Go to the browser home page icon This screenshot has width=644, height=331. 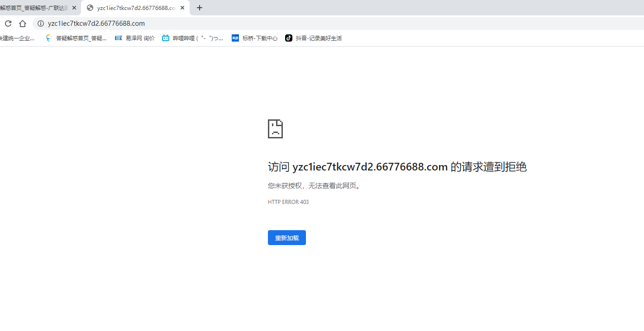click(23, 24)
